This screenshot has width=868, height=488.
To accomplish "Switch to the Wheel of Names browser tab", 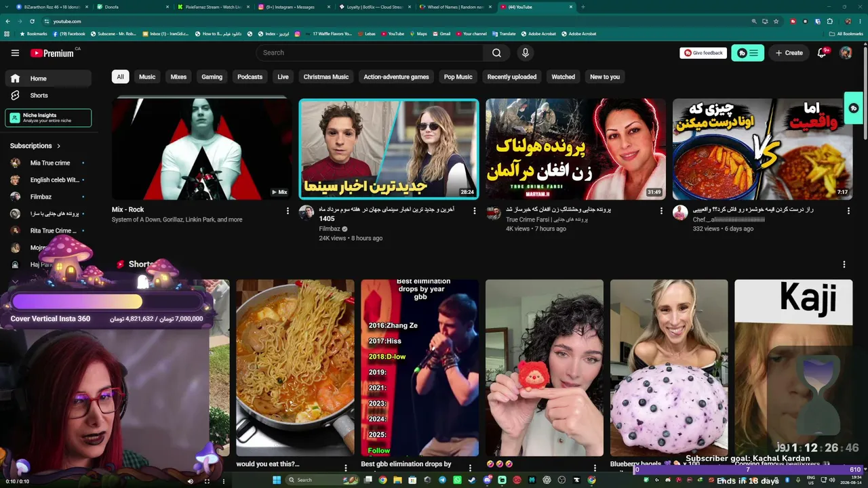I will point(456,7).
